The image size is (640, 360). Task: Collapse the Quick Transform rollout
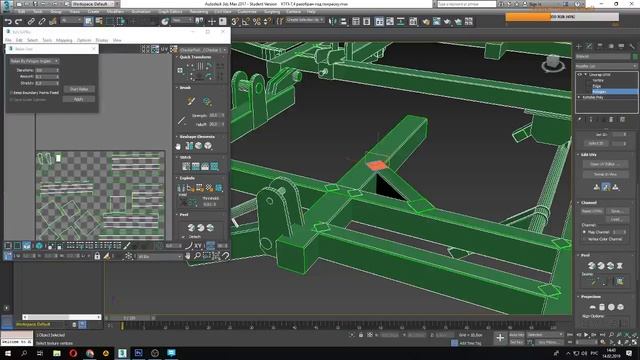196,57
